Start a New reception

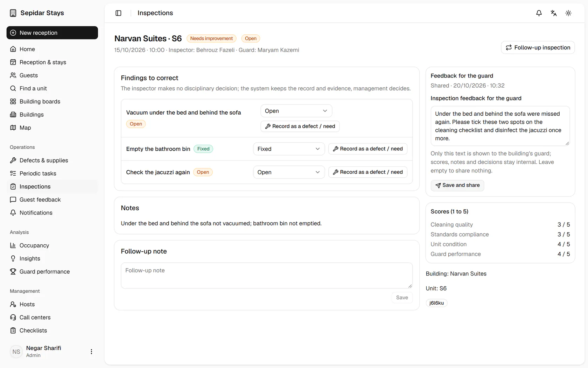(52, 33)
